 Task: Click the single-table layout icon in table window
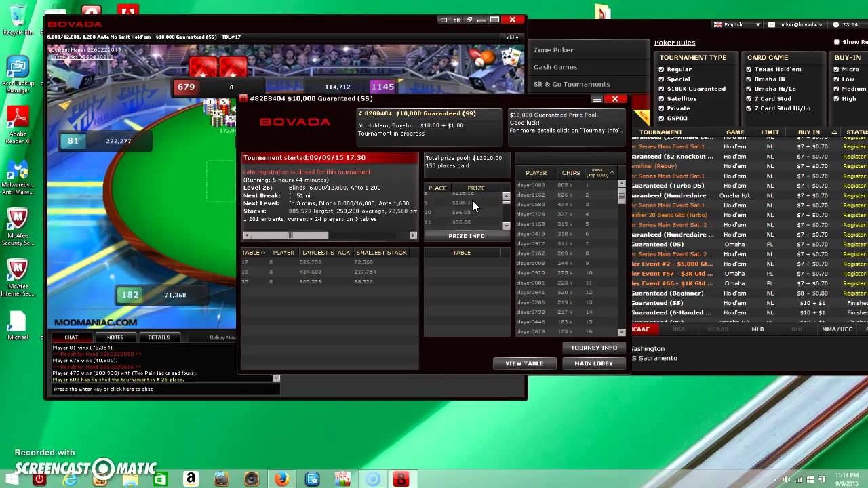click(x=444, y=20)
